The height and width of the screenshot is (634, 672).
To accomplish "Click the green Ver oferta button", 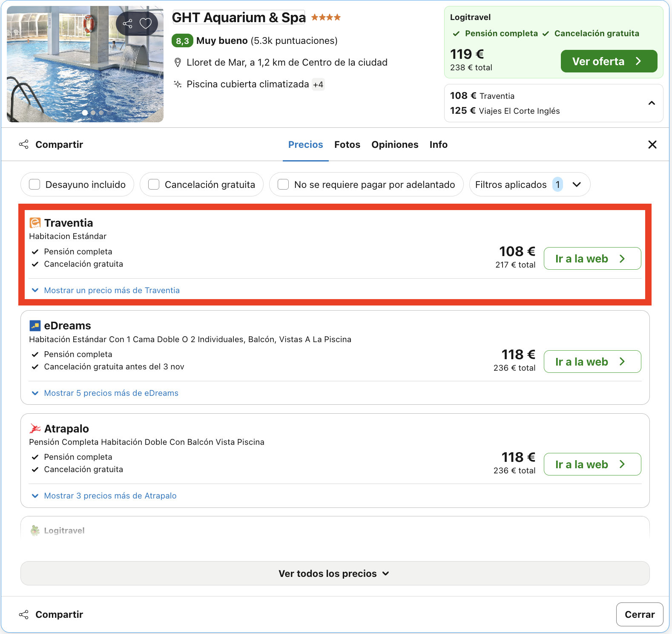I will click(609, 61).
